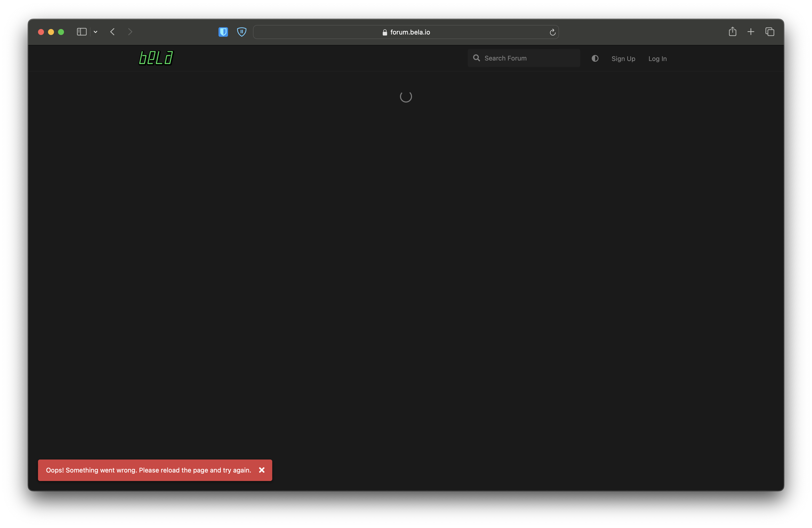The image size is (812, 528).
Task: Open the blue shield extension icon
Action: (x=241, y=32)
